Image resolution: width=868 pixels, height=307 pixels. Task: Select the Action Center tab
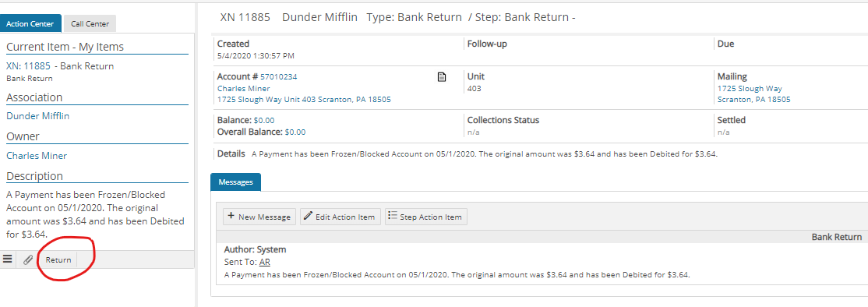pyautogui.click(x=30, y=24)
